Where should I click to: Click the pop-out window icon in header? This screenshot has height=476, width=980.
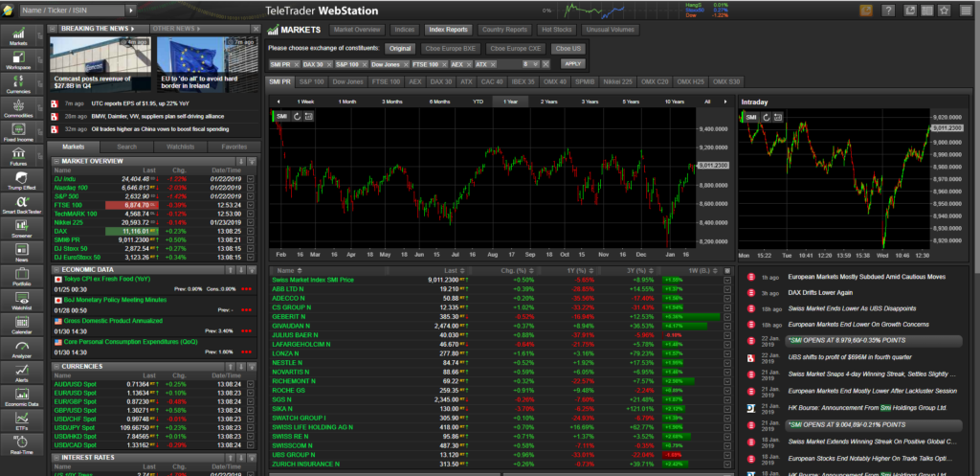pos(910,10)
